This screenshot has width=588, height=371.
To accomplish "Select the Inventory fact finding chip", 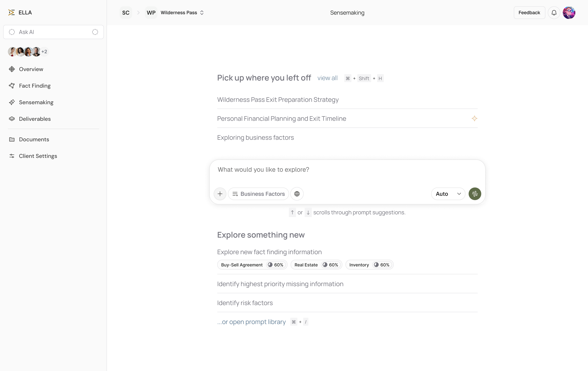I will tap(369, 264).
